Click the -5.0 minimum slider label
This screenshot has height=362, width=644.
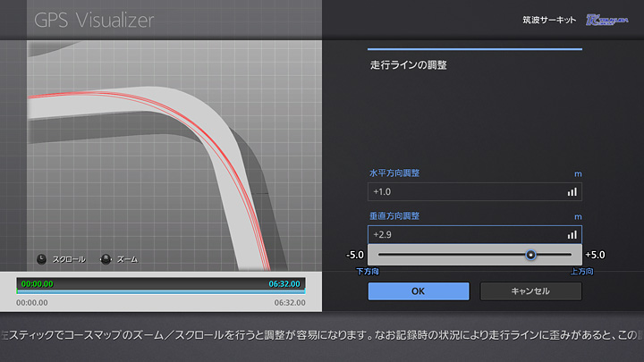[x=355, y=255]
